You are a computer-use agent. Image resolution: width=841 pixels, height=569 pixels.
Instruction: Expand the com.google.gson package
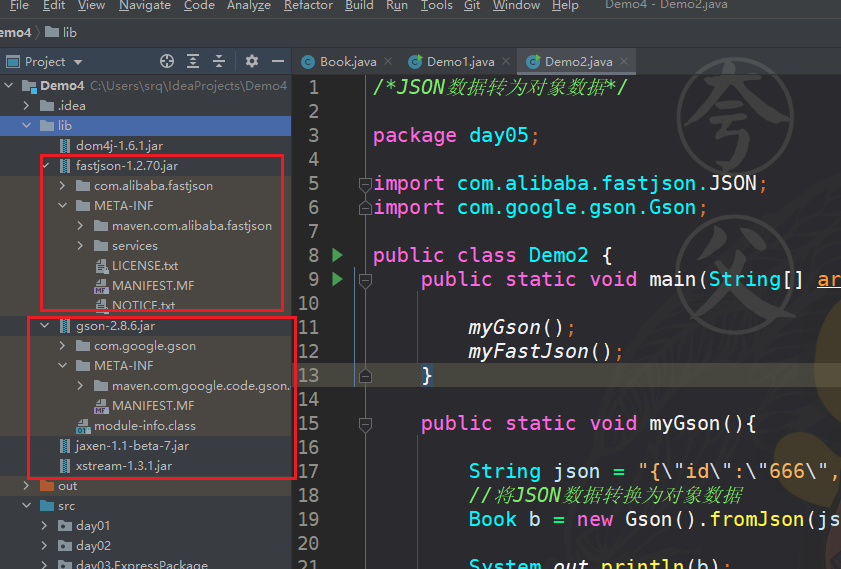63,346
